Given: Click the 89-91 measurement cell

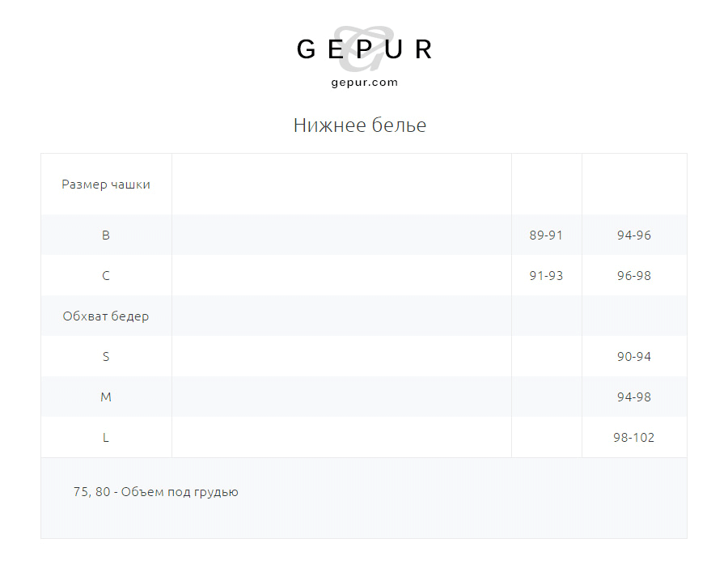Looking at the screenshot, I should coord(546,235).
